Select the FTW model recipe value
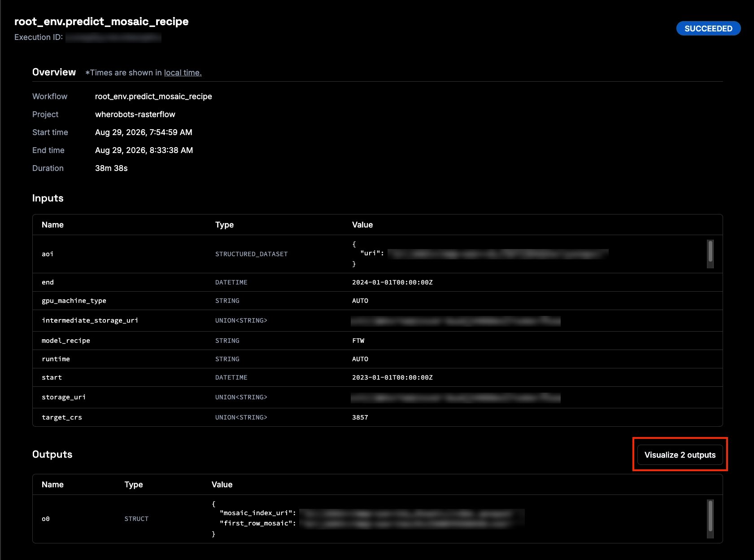Image resolution: width=754 pixels, height=560 pixels. pyautogui.click(x=358, y=341)
